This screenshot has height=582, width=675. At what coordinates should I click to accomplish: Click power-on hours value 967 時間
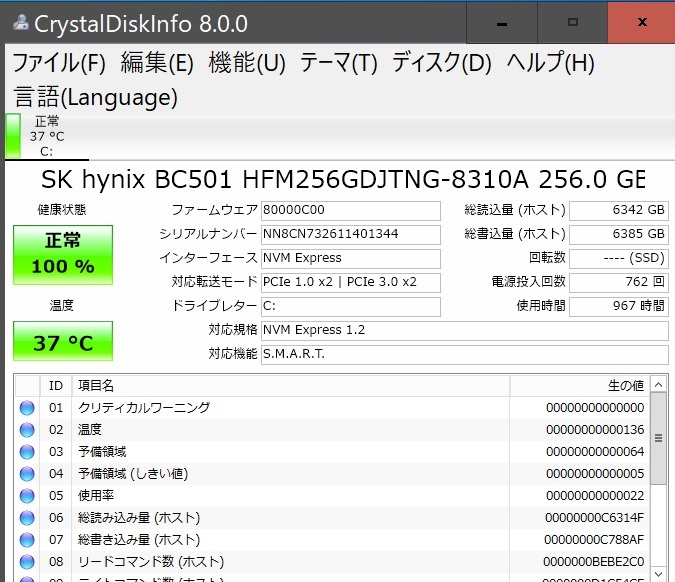[x=619, y=306]
